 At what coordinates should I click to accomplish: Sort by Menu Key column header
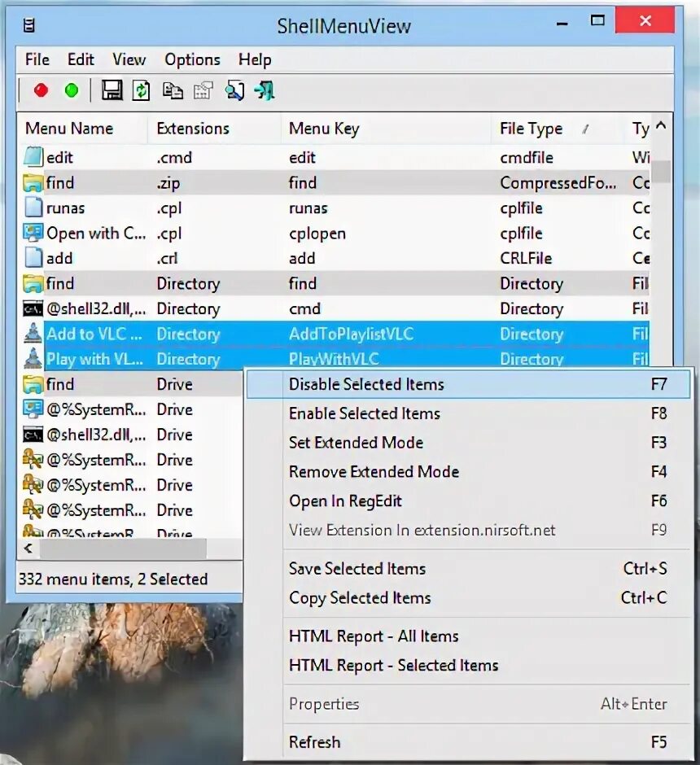386,129
